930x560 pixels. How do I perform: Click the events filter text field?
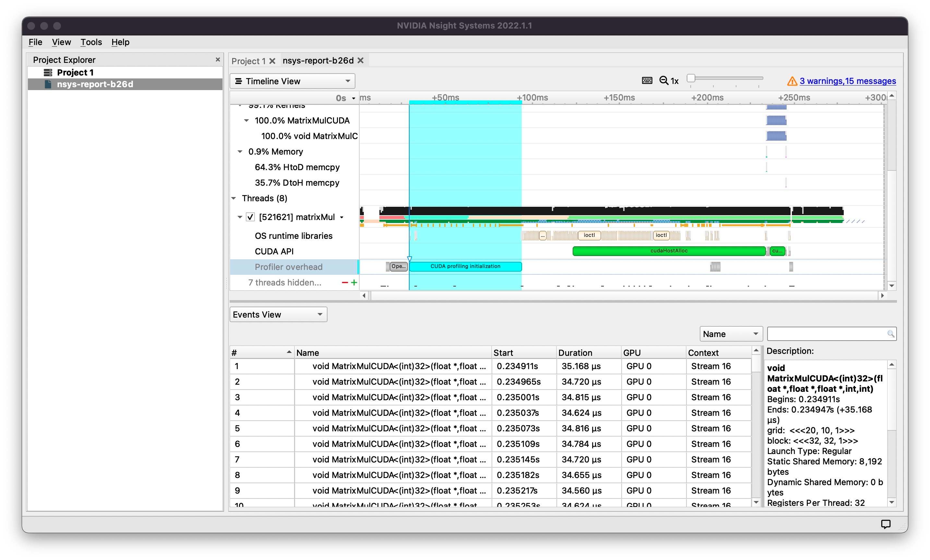(x=827, y=334)
